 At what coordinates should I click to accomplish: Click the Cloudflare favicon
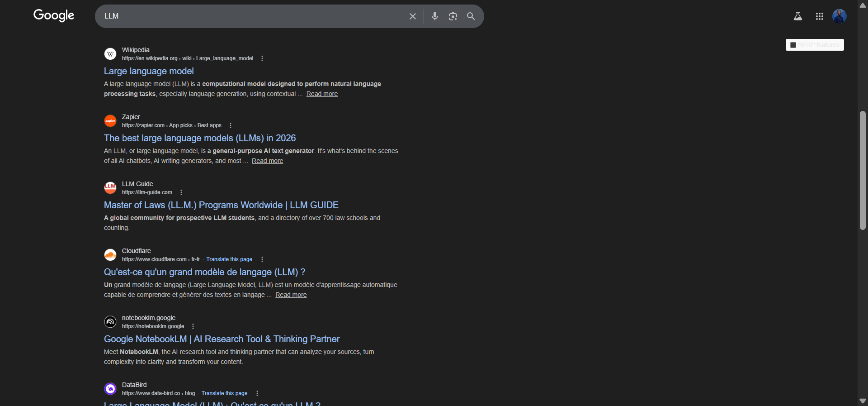point(110,255)
